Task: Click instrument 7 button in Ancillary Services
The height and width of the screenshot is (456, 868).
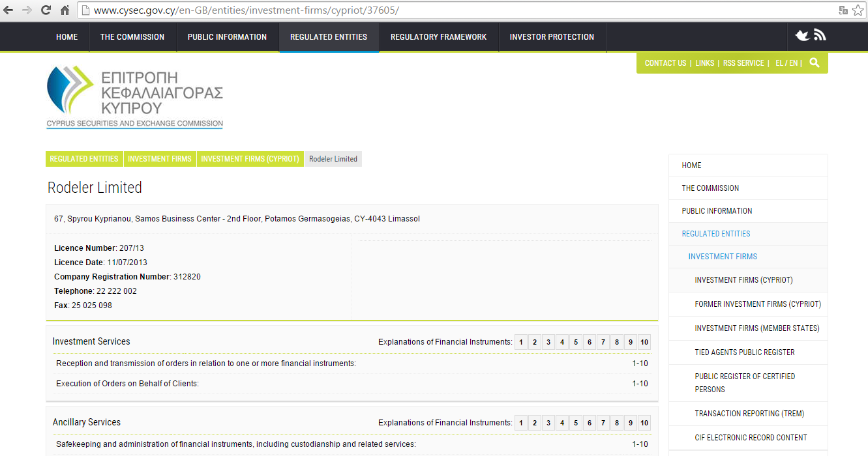Action: point(603,423)
